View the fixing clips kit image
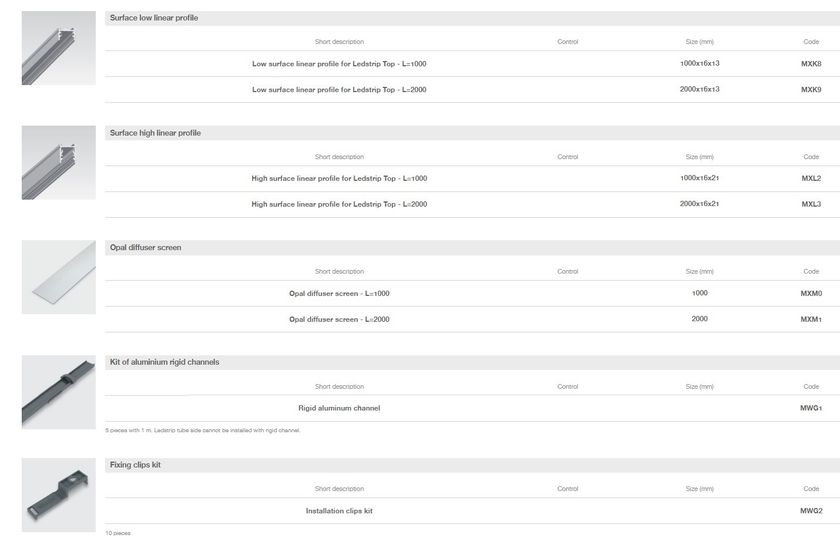 (59, 495)
